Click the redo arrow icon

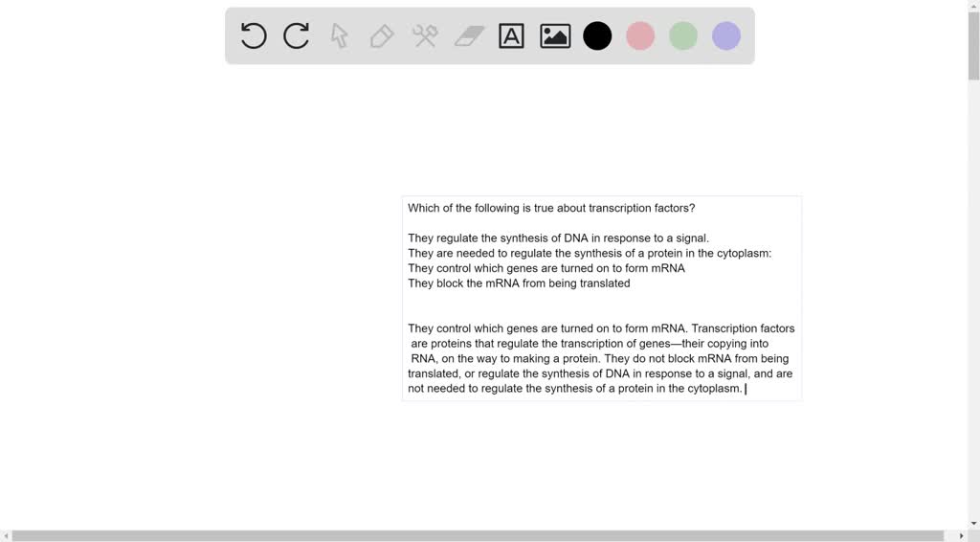297,36
